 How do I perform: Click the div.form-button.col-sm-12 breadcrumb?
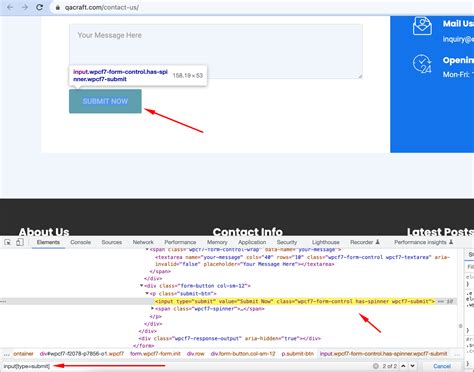pos(243,354)
